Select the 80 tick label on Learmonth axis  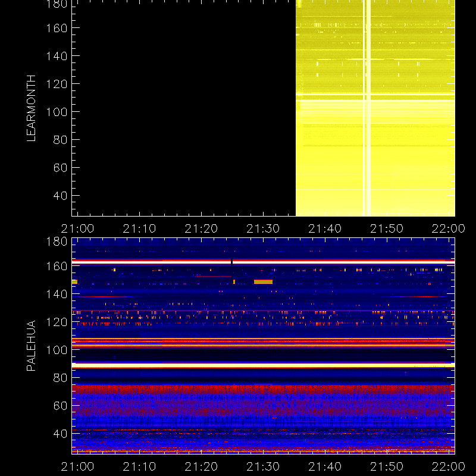[x=60, y=140]
